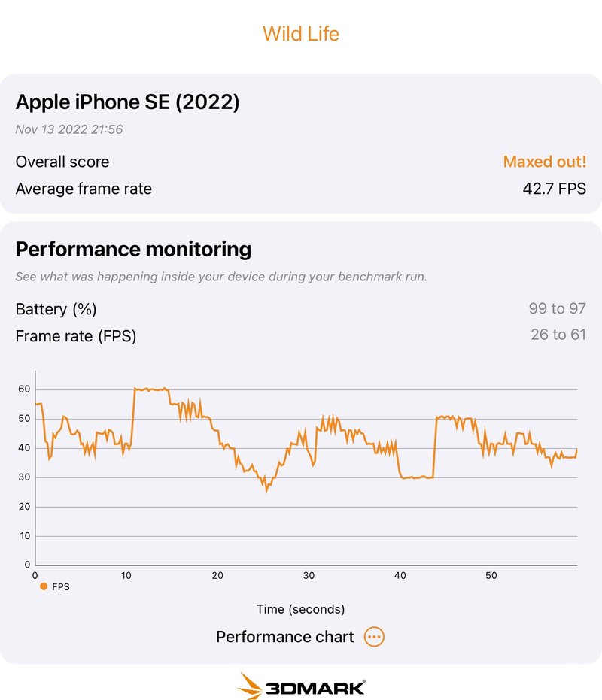Click the 30 seconds time axis marker

309,576
